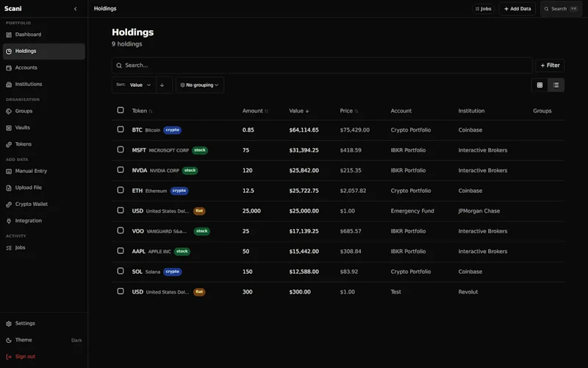
Task: Click the Tokens link icon in the sidebar
Action: 9,144
